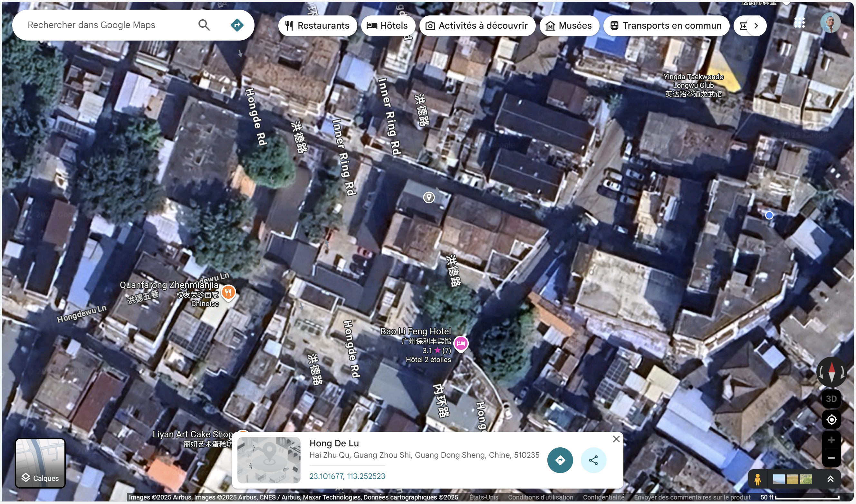The image size is (856, 504).
Task: Center map on my location
Action: coord(831,420)
